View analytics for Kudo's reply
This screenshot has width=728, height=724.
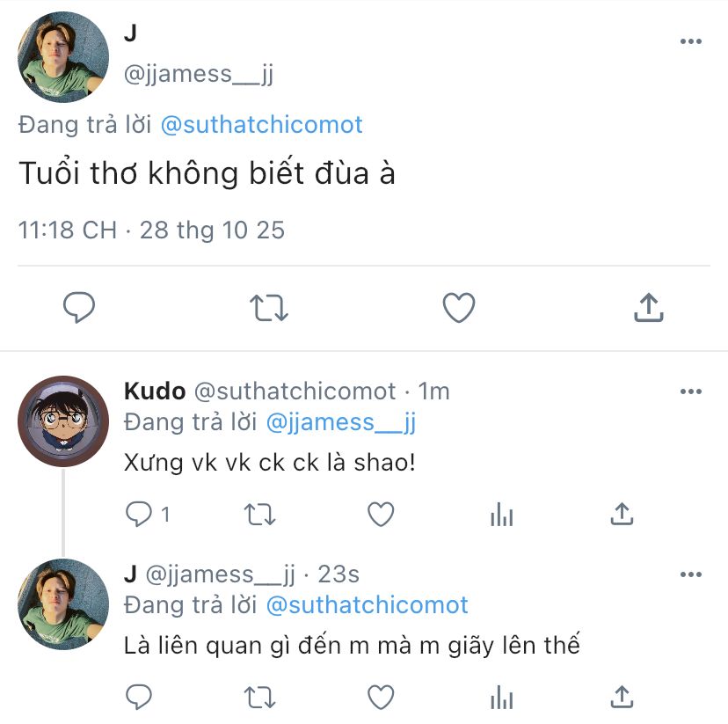(501, 515)
